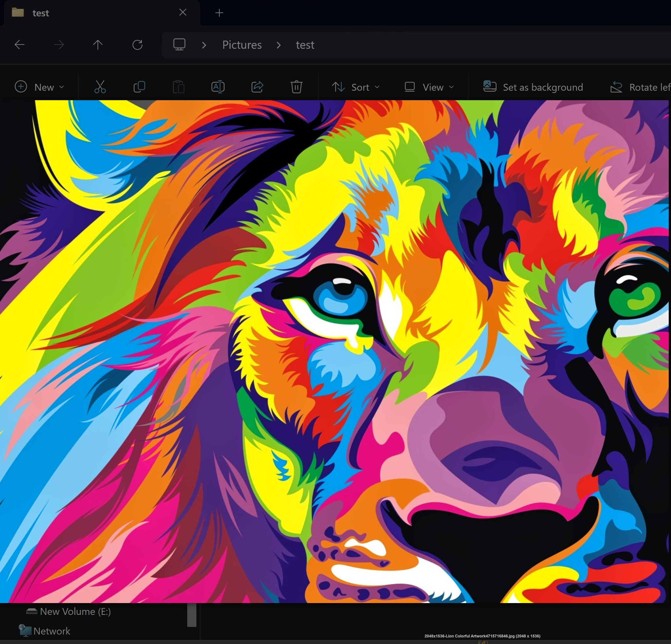Image resolution: width=671 pixels, height=644 pixels.
Task: Click the Cut scissors icon
Action: tap(100, 87)
